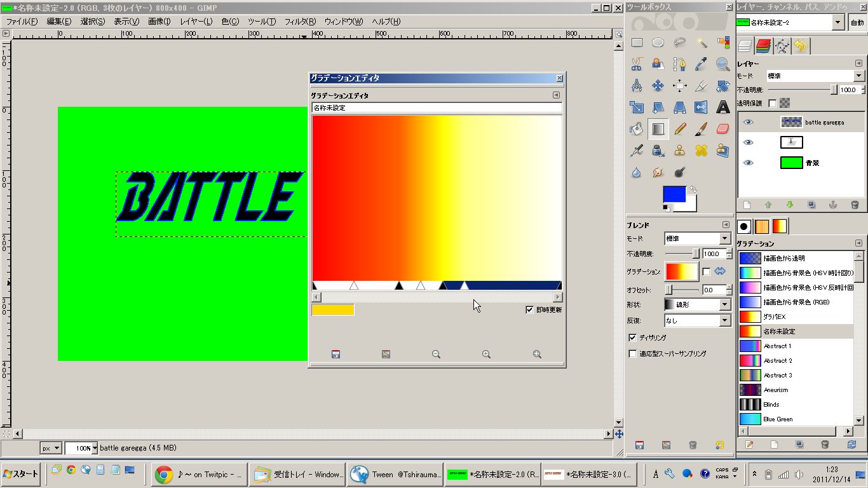Click the gradient name field 名称未設定
The height and width of the screenshot is (488, 868).
click(x=437, y=107)
